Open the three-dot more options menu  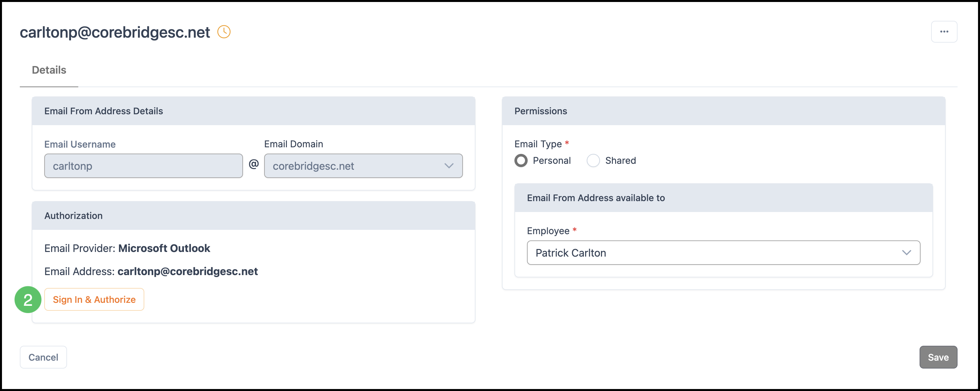[944, 32]
